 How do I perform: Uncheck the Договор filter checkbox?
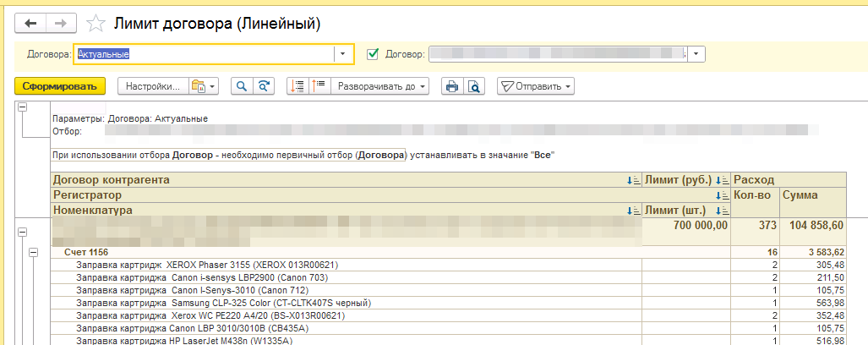tap(373, 54)
